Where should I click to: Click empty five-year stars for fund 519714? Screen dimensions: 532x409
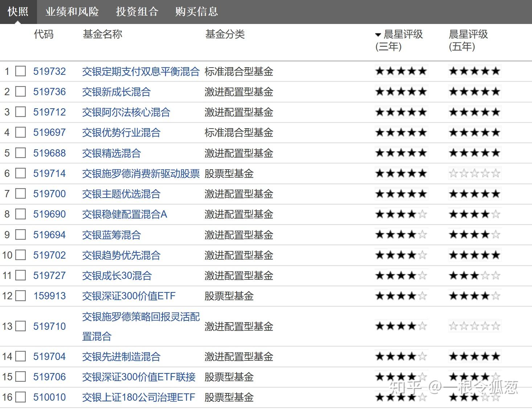coord(475,173)
